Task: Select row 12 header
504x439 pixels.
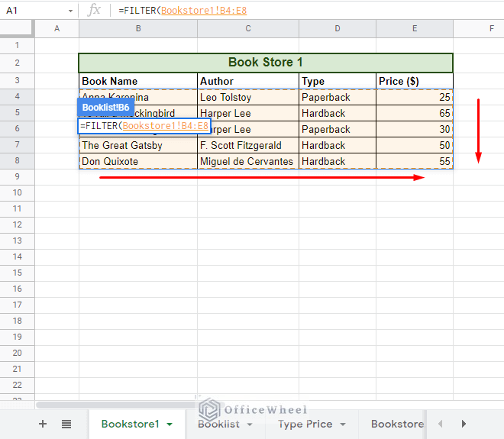Action: [x=17, y=225]
